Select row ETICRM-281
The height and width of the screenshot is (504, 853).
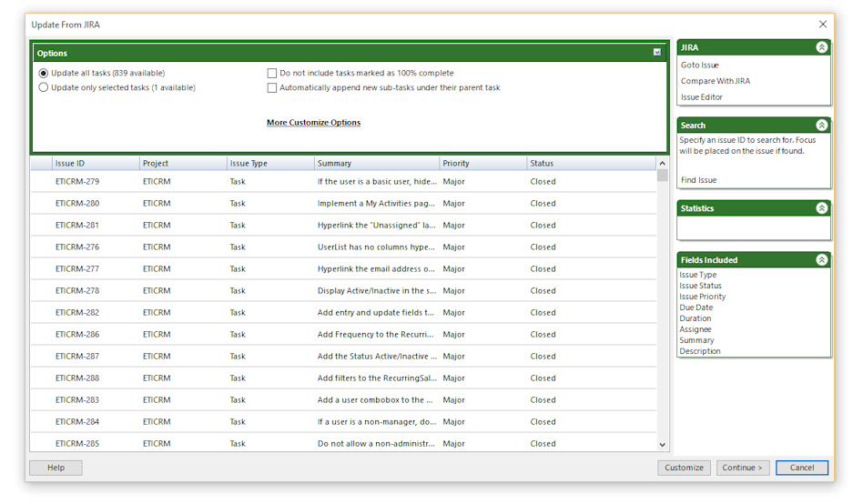click(x=343, y=225)
